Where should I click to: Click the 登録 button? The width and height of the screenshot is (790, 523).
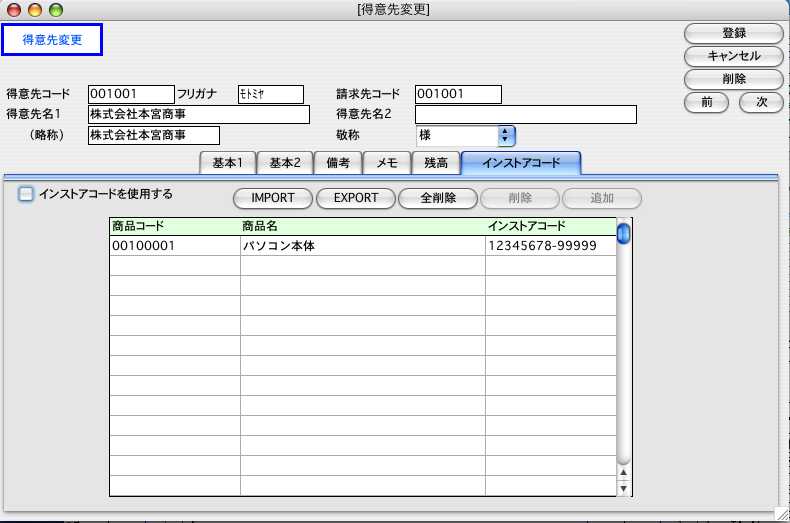click(x=734, y=34)
